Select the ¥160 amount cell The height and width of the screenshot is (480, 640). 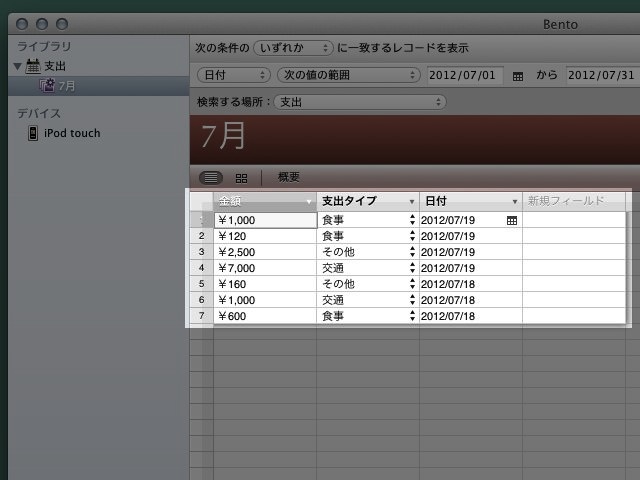pos(265,284)
